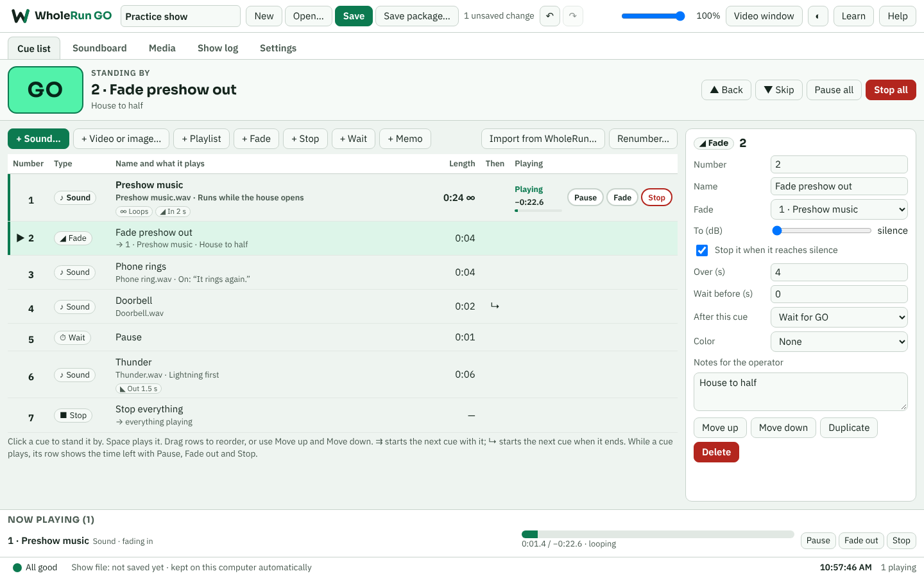This screenshot has height=578, width=924.
Task: Open the Fade target dropdown
Action: coord(839,209)
